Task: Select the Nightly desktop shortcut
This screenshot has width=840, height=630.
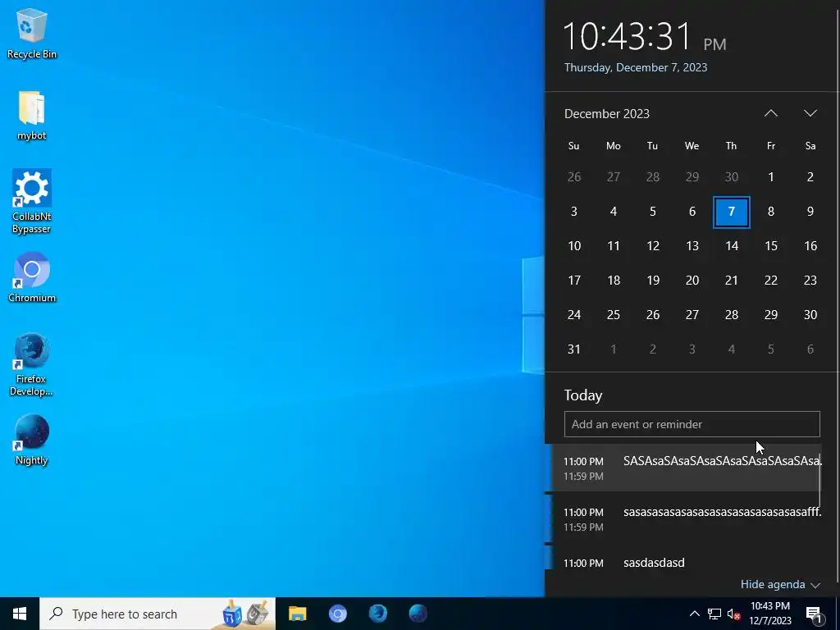Action: pos(32,441)
